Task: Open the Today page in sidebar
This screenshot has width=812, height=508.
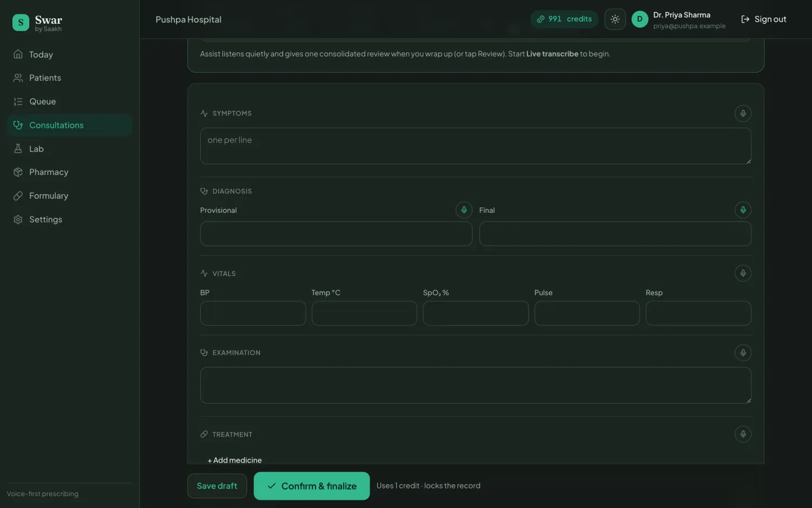Action: 69,55
